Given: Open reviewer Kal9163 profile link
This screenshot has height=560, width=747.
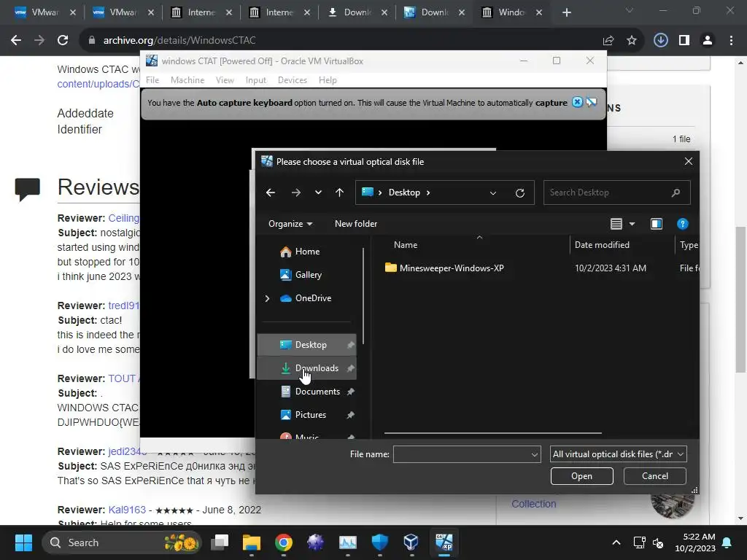Looking at the screenshot, I should click(127, 510).
